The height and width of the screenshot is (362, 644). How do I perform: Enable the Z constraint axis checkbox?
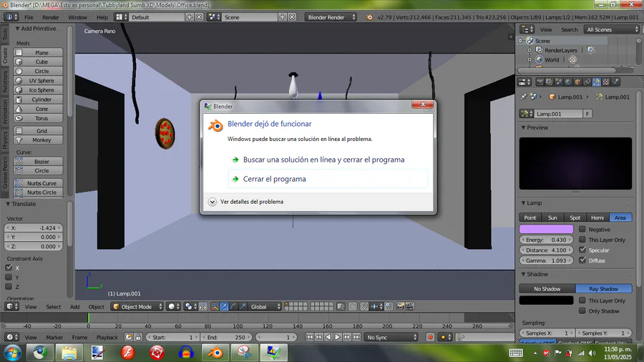pos(9,286)
